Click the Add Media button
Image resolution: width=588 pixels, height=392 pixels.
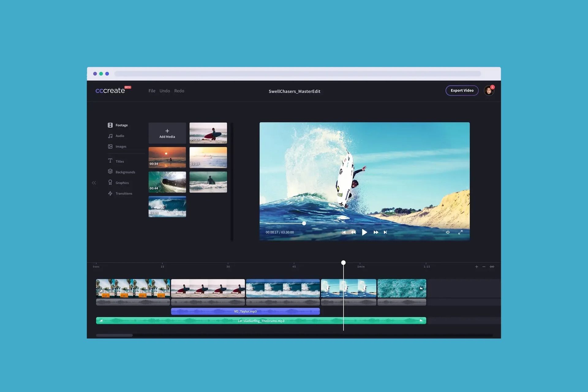pos(167,133)
